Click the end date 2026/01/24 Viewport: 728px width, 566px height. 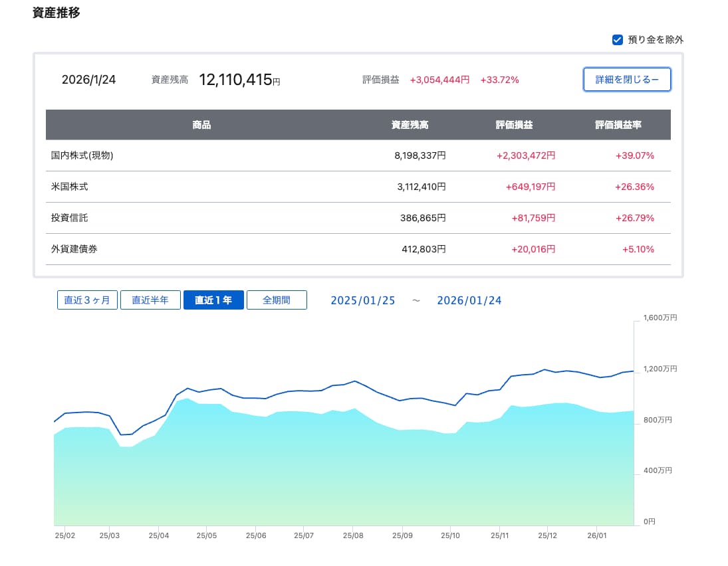pos(469,301)
